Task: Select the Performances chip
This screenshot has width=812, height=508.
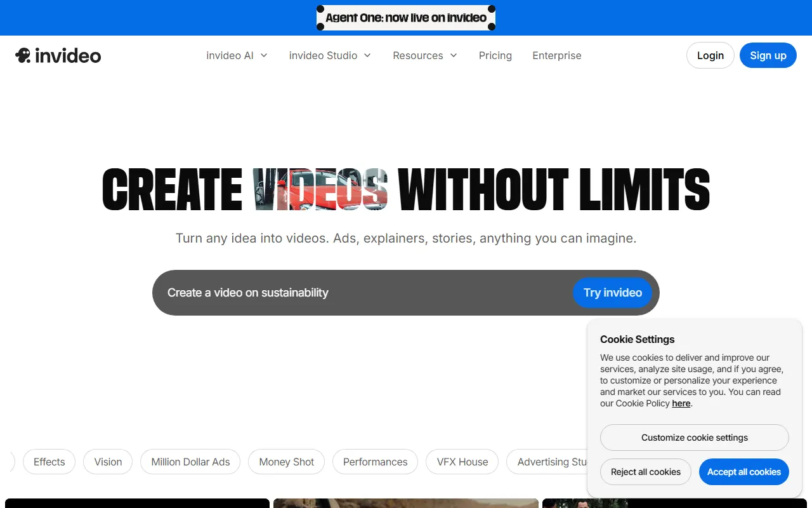Action: click(376, 462)
